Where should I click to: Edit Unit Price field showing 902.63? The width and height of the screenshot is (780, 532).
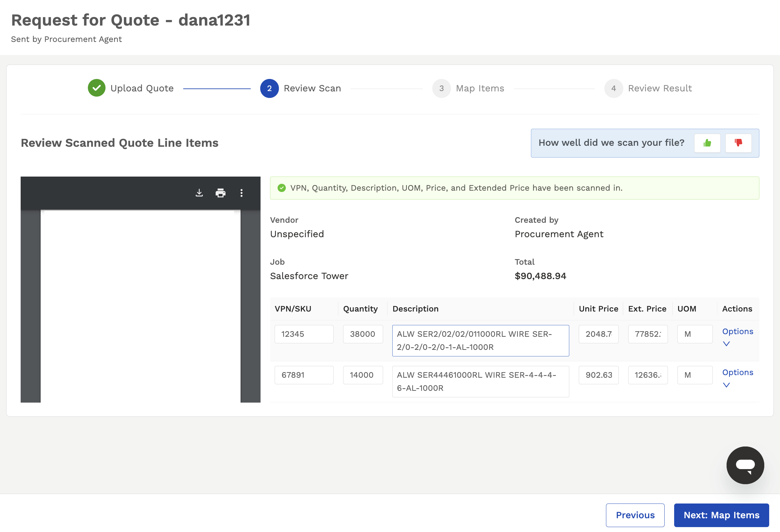click(x=598, y=375)
